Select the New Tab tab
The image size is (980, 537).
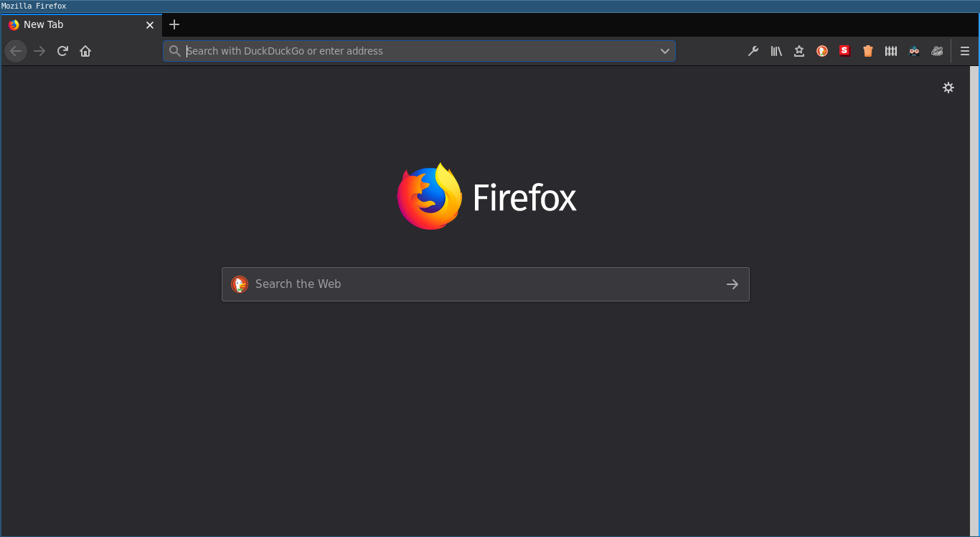(x=82, y=24)
